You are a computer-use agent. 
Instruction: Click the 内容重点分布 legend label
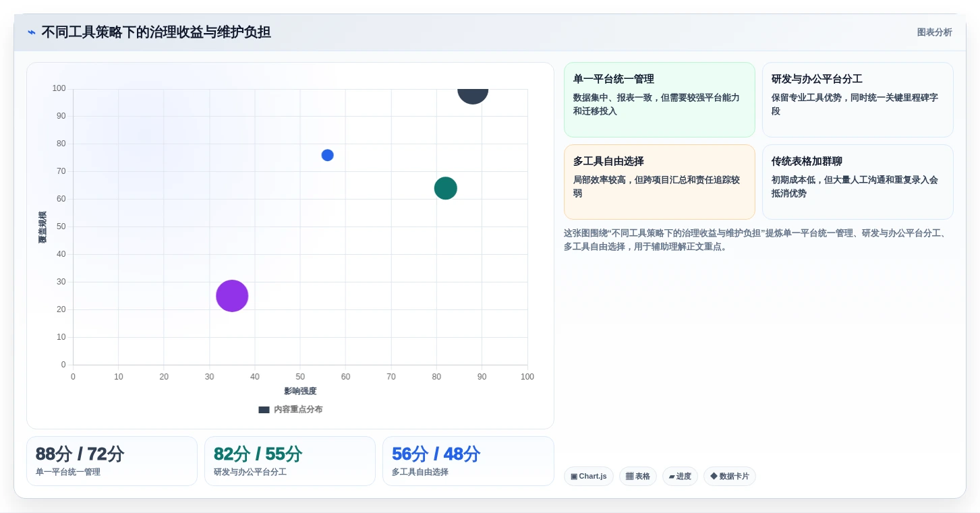(x=298, y=410)
